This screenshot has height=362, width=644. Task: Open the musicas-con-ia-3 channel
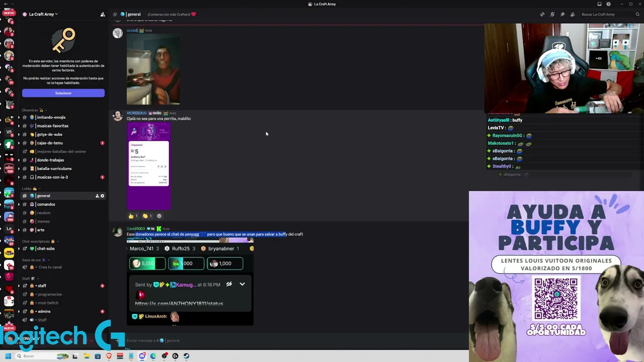[63, 177]
